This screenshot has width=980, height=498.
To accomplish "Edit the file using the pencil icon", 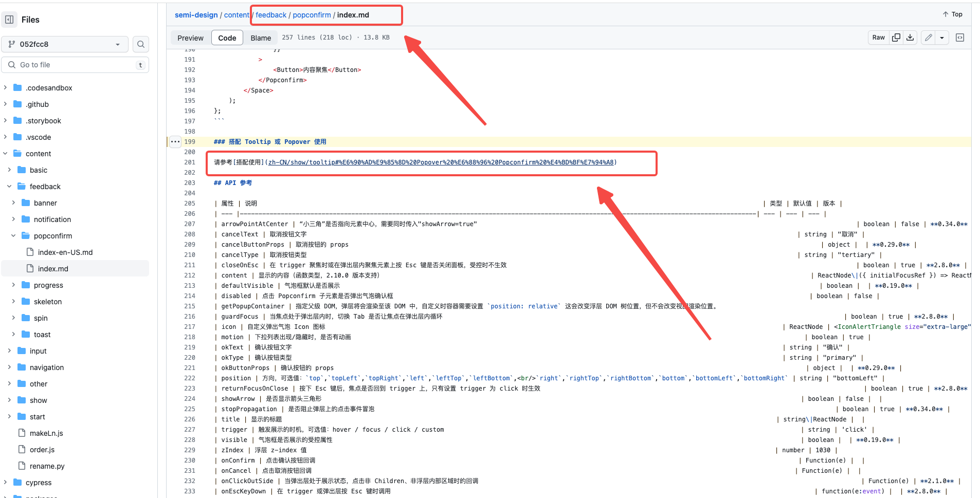I will tap(928, 38).
